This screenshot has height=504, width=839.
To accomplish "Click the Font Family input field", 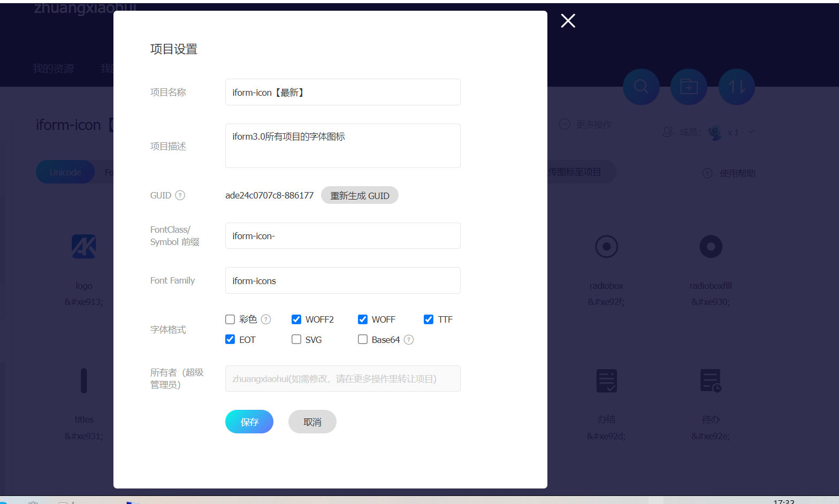I will 342,280.
